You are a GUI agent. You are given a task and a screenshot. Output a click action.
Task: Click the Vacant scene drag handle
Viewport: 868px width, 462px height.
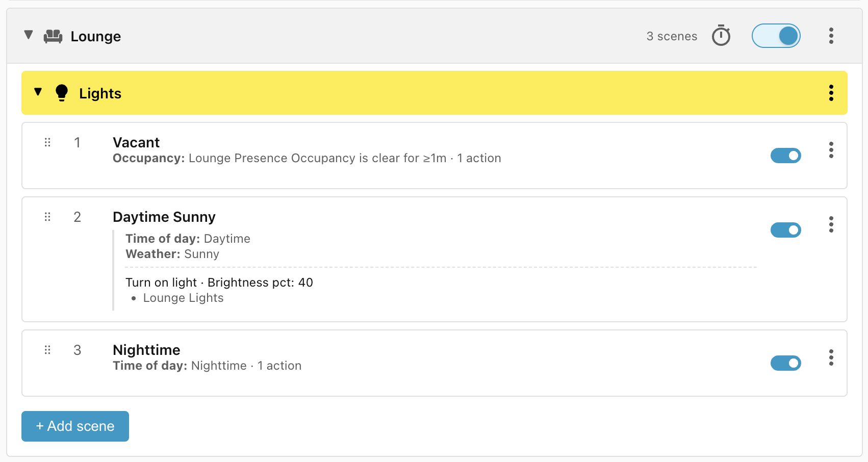(47, 142)
